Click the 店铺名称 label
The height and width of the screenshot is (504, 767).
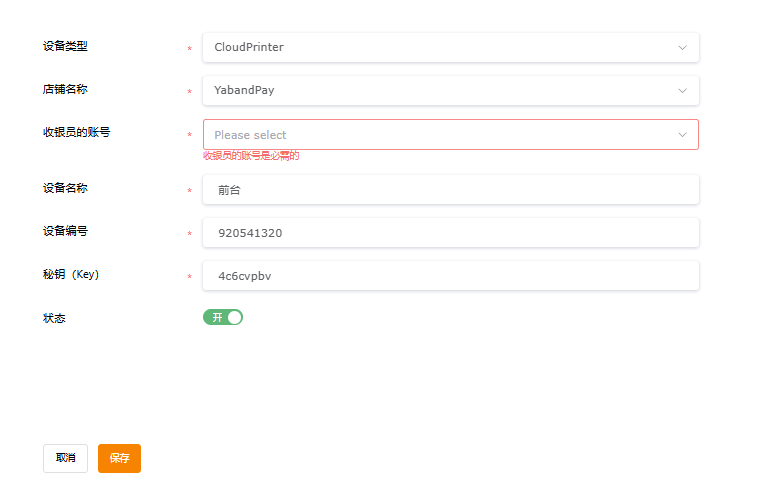(x=65, y=90)
